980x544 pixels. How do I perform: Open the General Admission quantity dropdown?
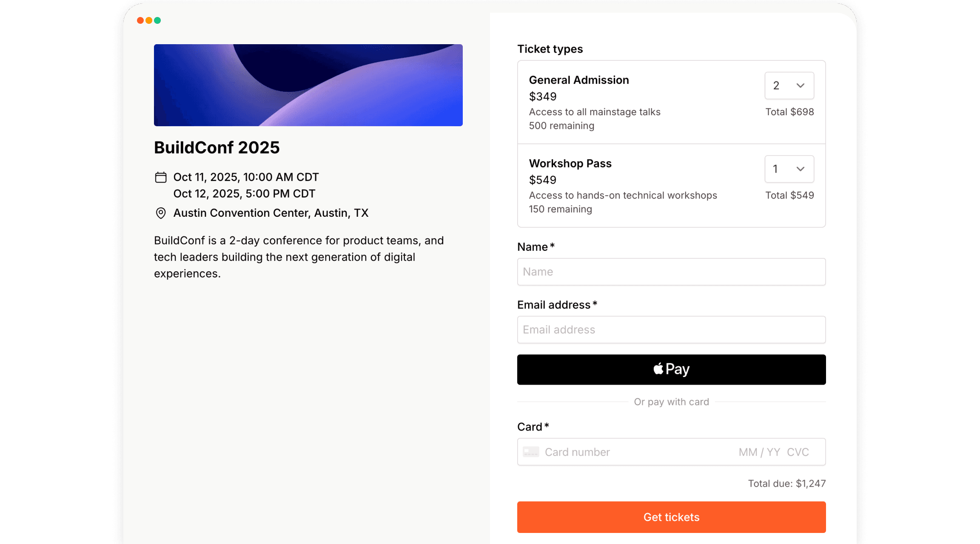[x=789, y=85]
